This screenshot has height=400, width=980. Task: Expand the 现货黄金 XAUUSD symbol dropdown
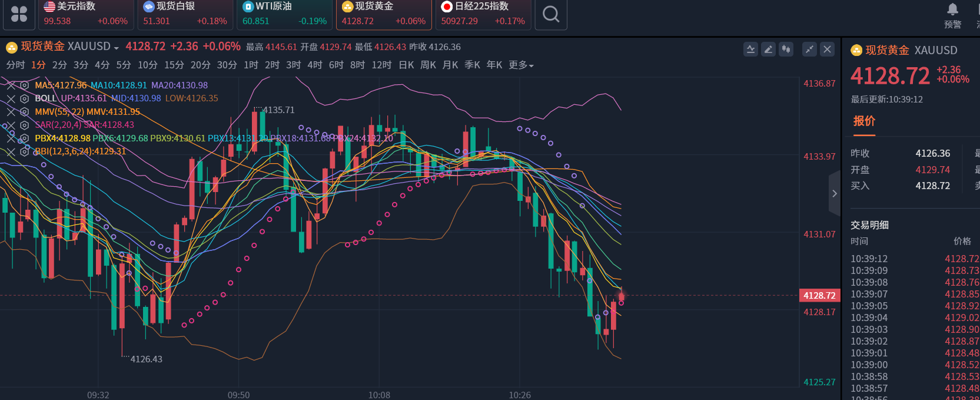coord(116,48)
